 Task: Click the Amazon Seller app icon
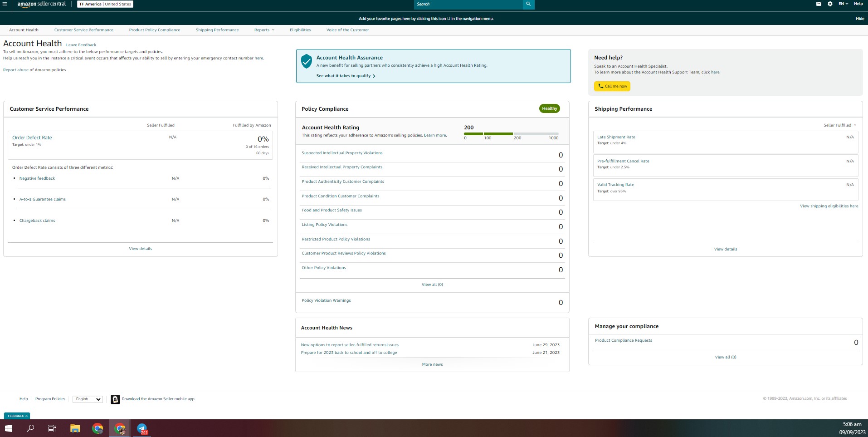click(x=115, y=399)
